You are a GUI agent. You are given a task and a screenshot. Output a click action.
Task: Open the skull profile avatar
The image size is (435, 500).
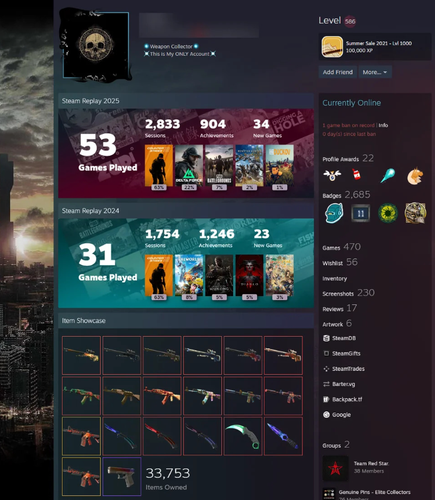tap(96, 45)
